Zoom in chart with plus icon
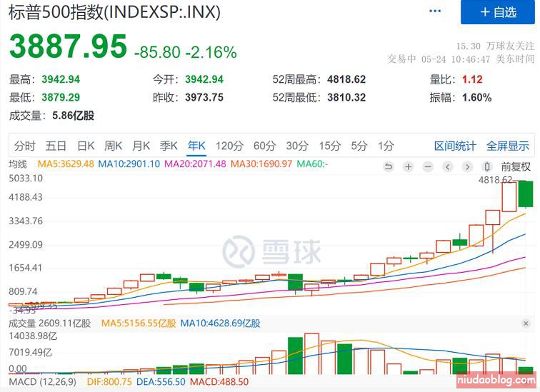Image resolution: width=540 pixels, height=392 pixels. [408, 167]
